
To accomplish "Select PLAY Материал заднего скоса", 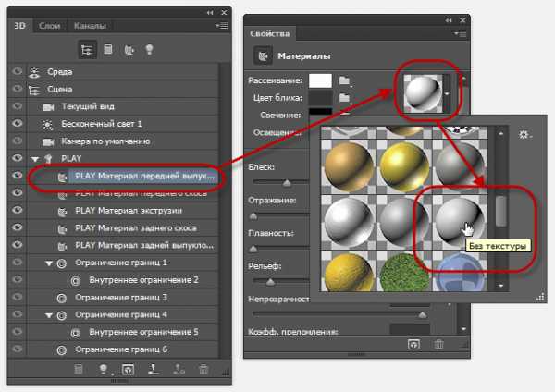I will click(x=123, y=227).
